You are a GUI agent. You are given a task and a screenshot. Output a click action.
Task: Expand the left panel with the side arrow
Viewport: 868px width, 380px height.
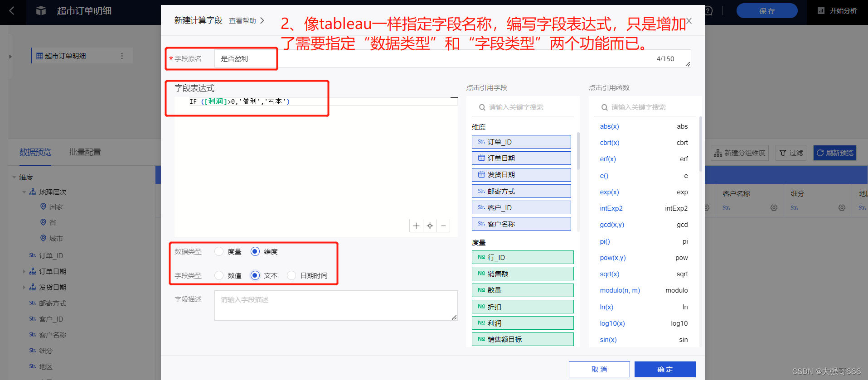pyautogui.click(x=10, y=57)
